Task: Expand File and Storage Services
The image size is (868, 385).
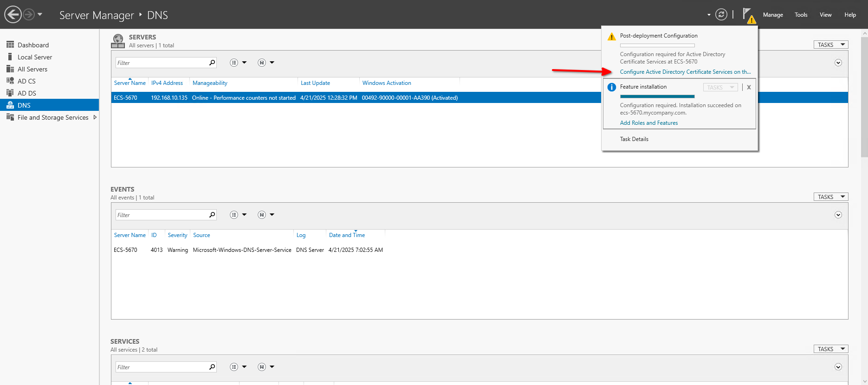Action: pos(95,117)
